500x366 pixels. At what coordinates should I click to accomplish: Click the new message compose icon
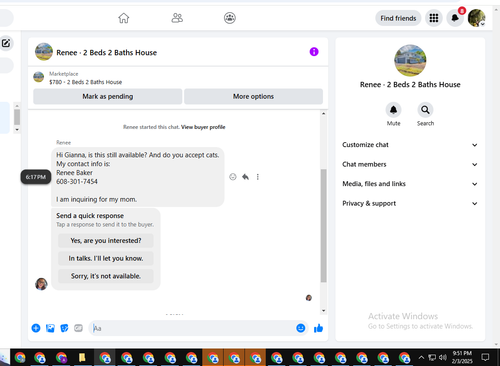tap(6, 43)
